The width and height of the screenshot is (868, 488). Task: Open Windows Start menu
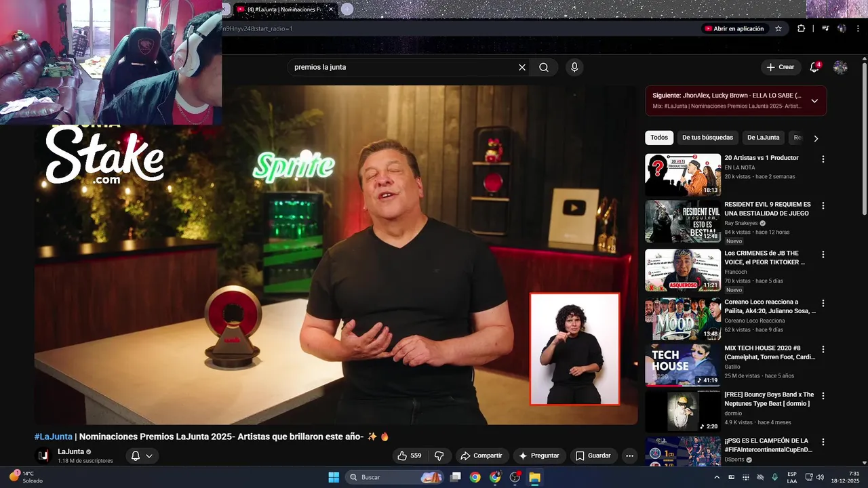(x=334, y=477)
